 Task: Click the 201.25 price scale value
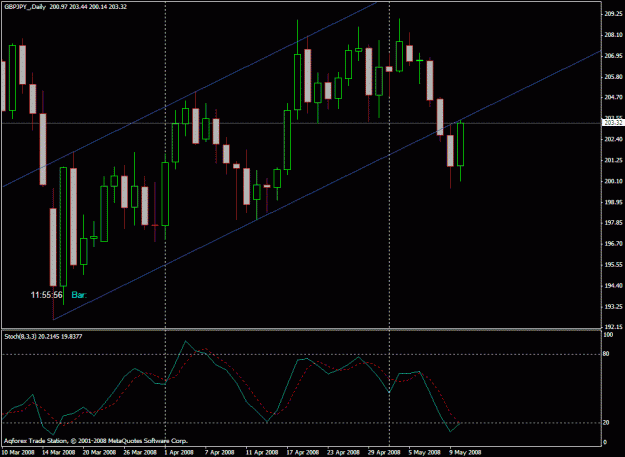click(x=613, y=160)
